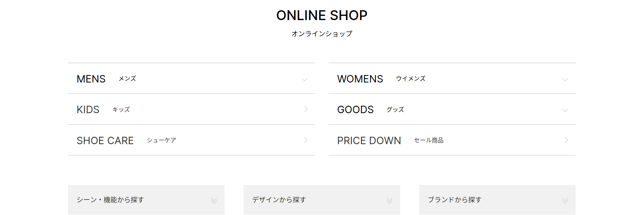Open the PRICE DOWN sale link

click(369, 141)
